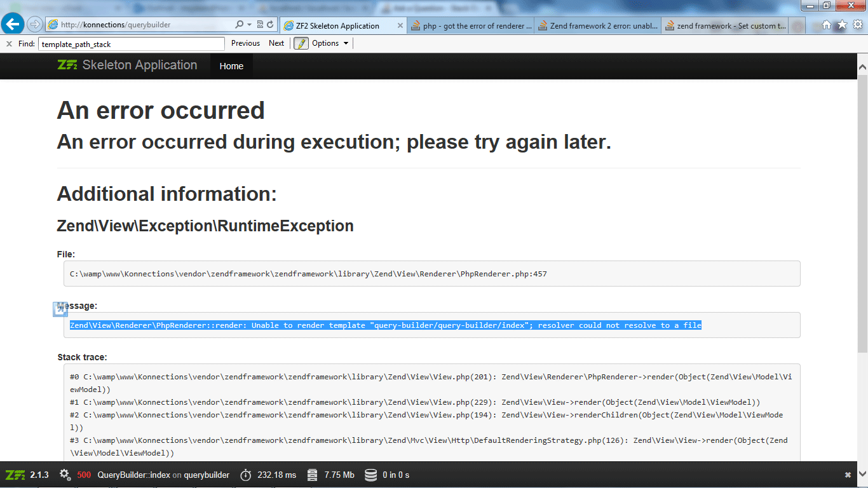Click the Zend\View\Exception\RuntimeException heading
868x488 pixels.
[205, 226]
